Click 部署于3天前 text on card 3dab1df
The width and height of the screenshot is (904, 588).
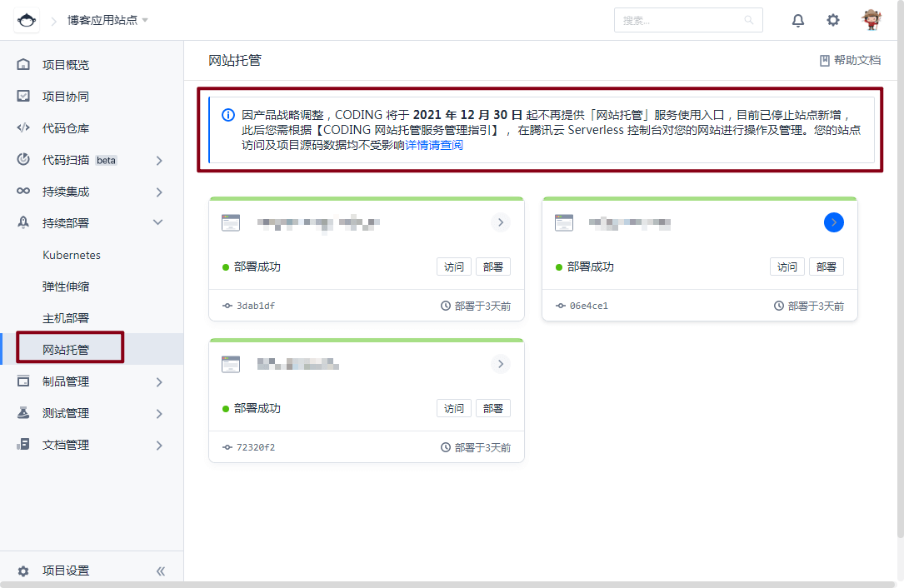[482, 306]
